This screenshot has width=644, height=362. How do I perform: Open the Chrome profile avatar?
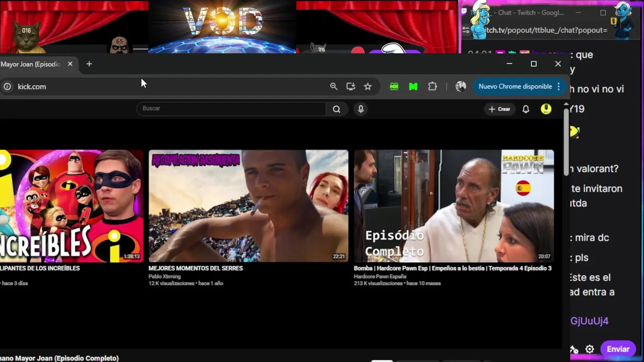(x=461, y=86)
